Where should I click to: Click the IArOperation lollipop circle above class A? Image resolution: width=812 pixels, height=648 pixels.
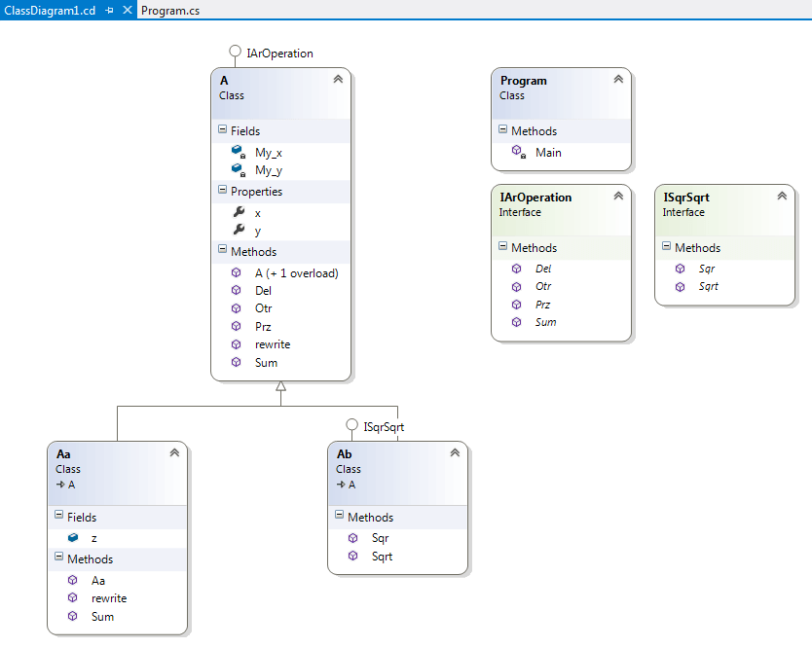click(x=235, y=51)
